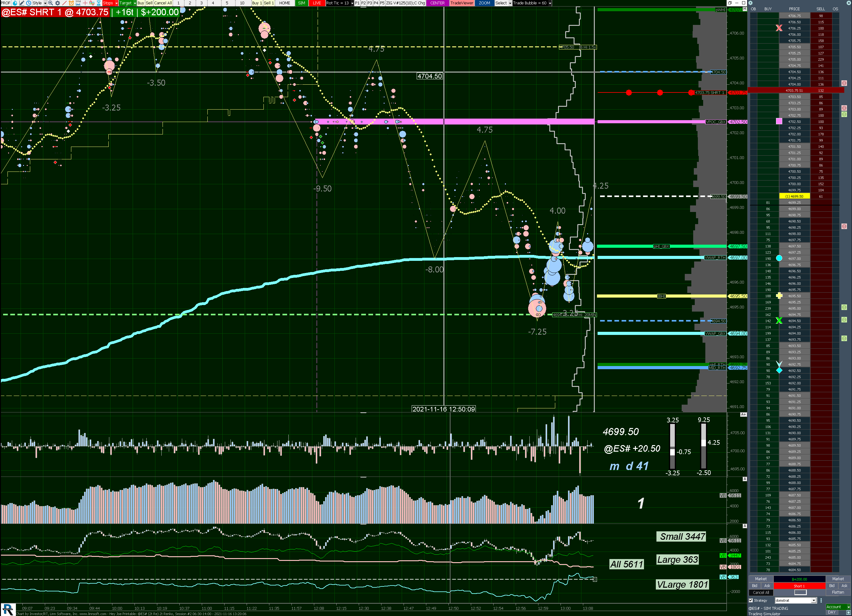Click the 4704.50 price cell in DOM
Viewport: 852px width, 616px height.
[x=794, y=72]
